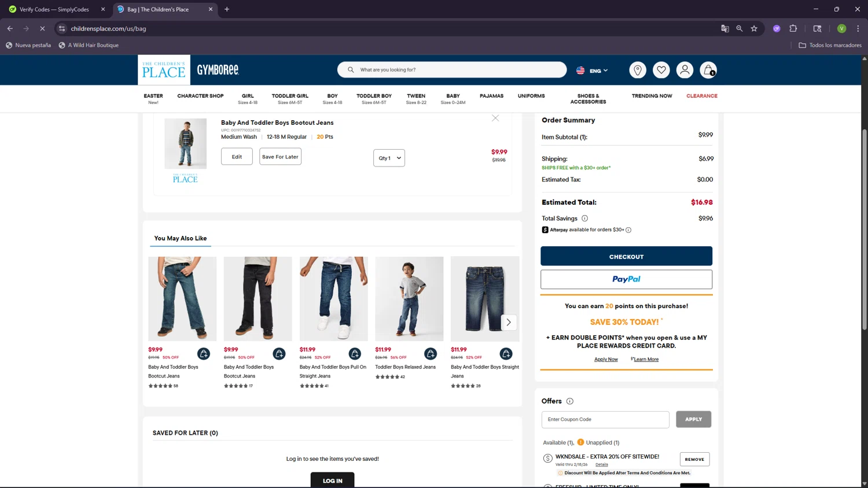Click the Checkout button

(x=626, y=256)
